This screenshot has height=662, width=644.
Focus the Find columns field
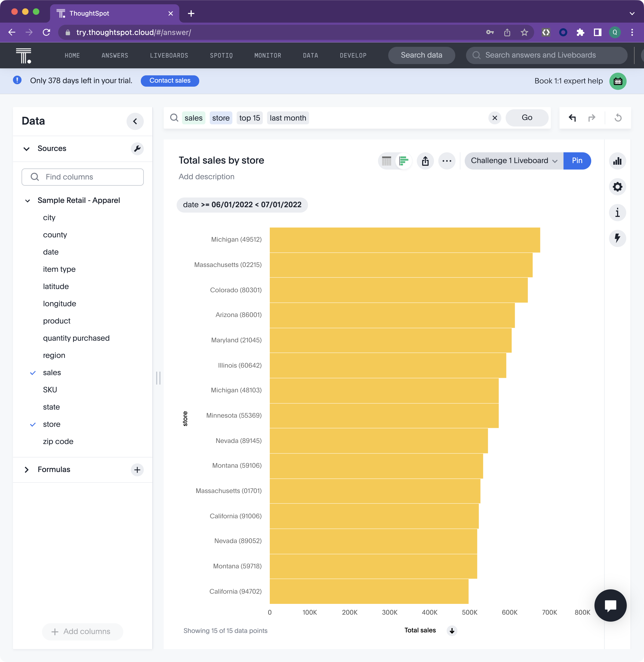(83, 177)
